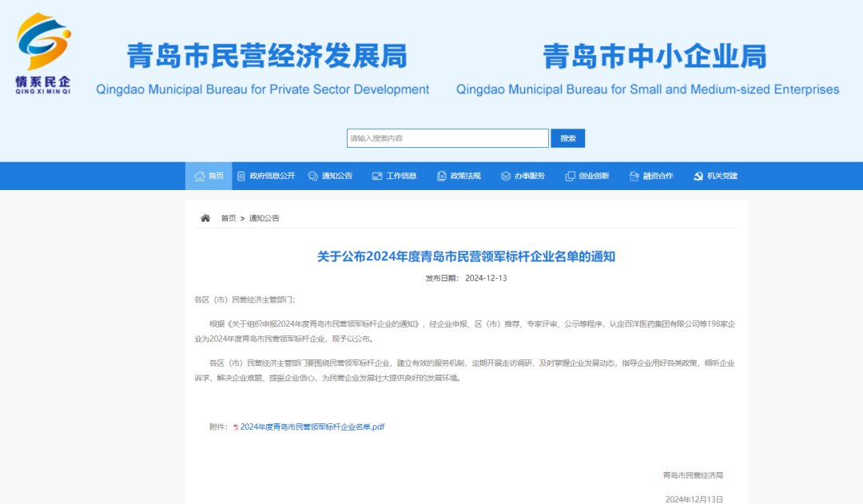The width and height of the screenshot is (863, 504).
Task: Click inside the 请输入搜索内容 search field
Action: point(447,137)
